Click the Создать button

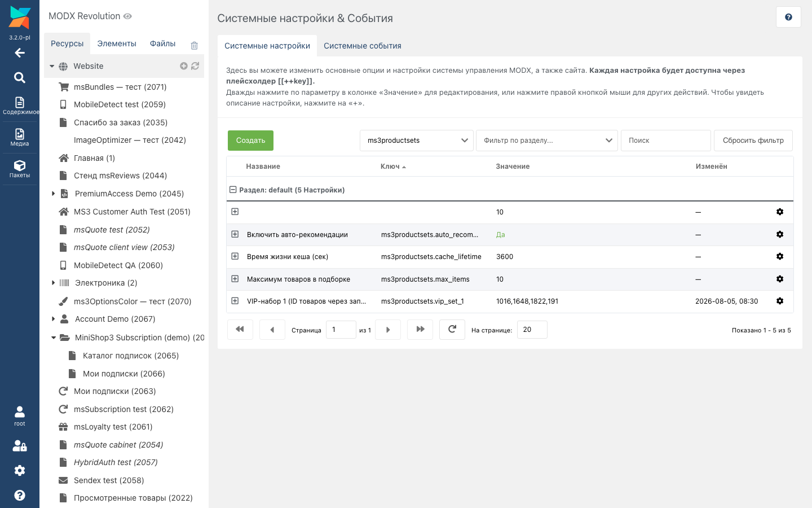tap(250, 141)
